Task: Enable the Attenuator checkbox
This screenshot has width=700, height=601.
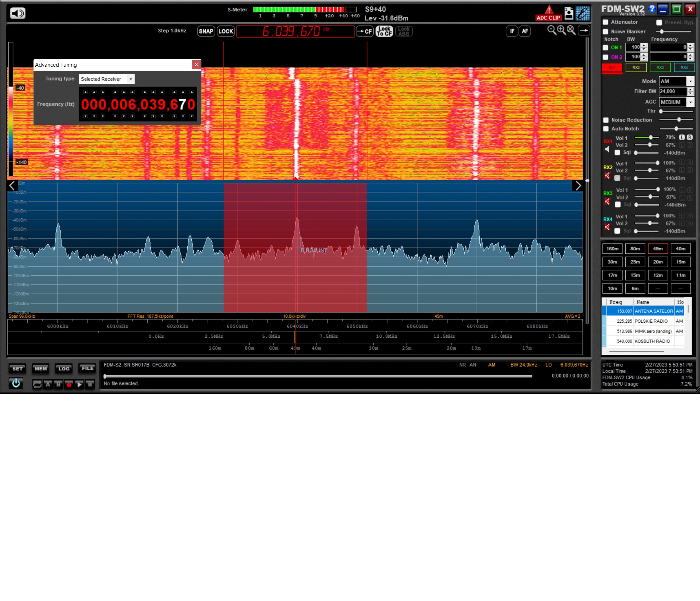Action: tap(606, 22)
